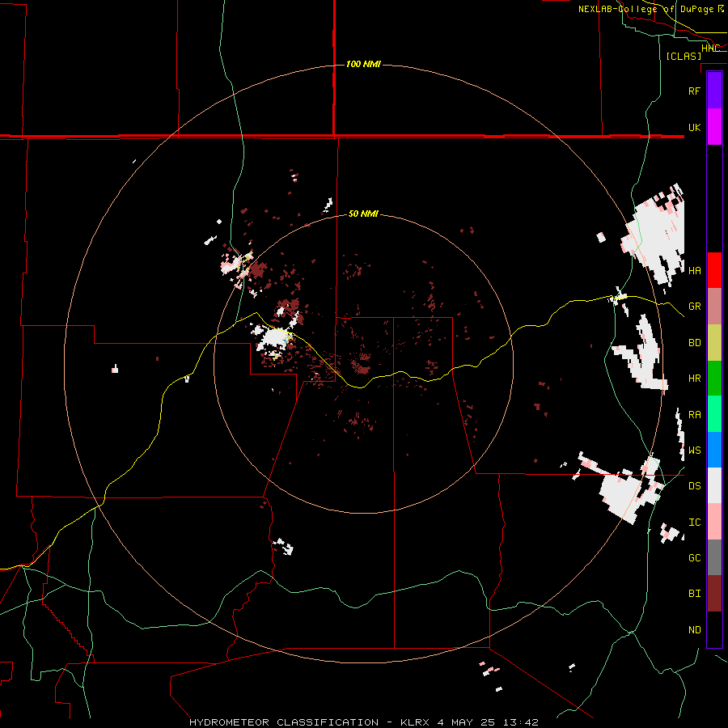Click the "13:42" timestamp text
This screenshot has height=728, width=728.
(x=522, y=722)
